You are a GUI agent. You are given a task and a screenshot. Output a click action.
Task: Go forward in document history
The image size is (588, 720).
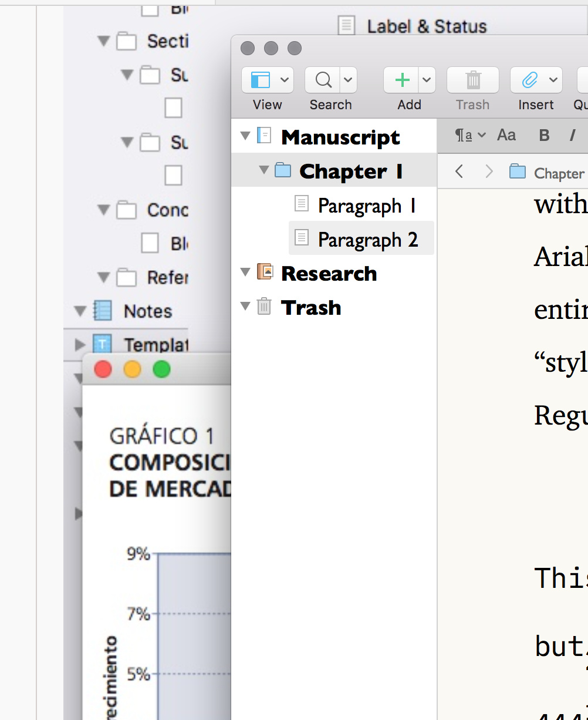click(x=489, y=171)
